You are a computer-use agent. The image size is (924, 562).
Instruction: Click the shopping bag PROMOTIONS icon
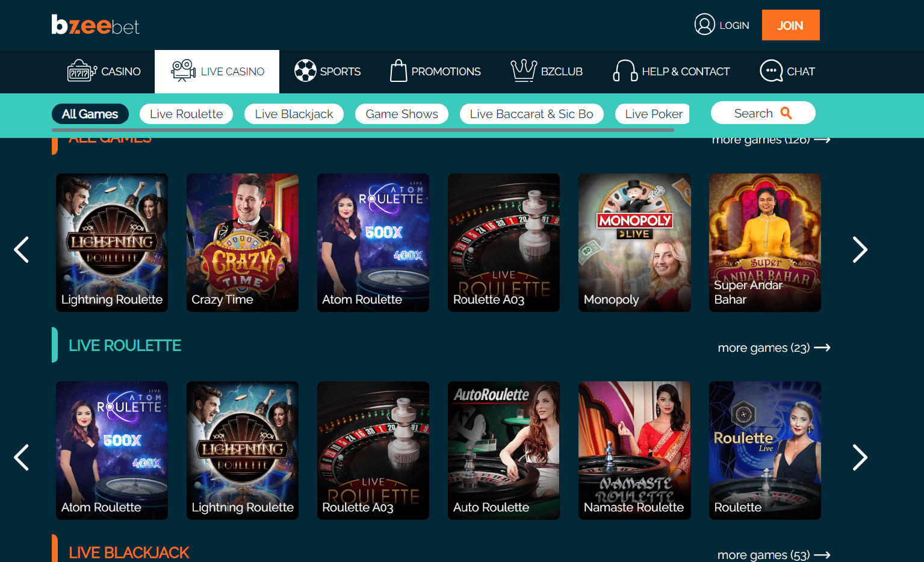tap(398, 71)
